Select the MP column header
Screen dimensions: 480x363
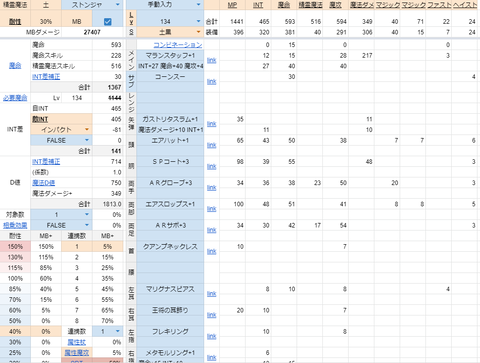click(232, 5)
